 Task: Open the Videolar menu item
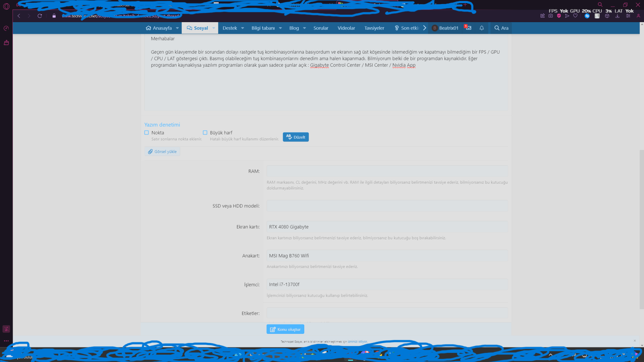346,28
